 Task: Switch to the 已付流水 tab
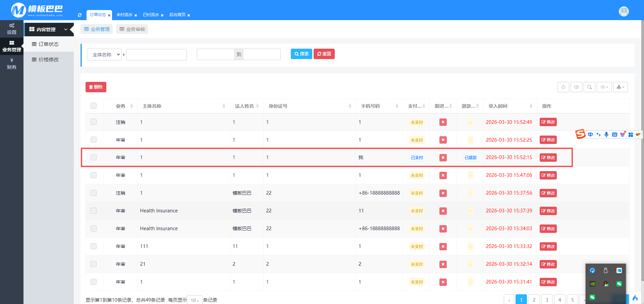click(x=151, y=15)
